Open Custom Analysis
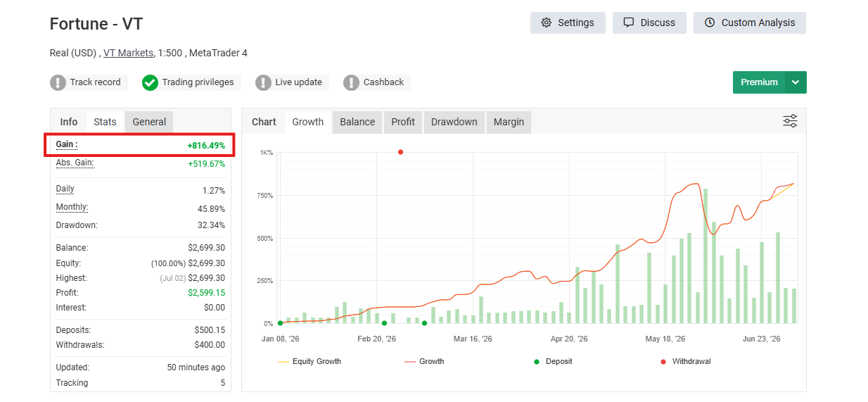Image resolution: width=868 pixels, height=402 pixels. pyautogui.click(x=750, y=23)
